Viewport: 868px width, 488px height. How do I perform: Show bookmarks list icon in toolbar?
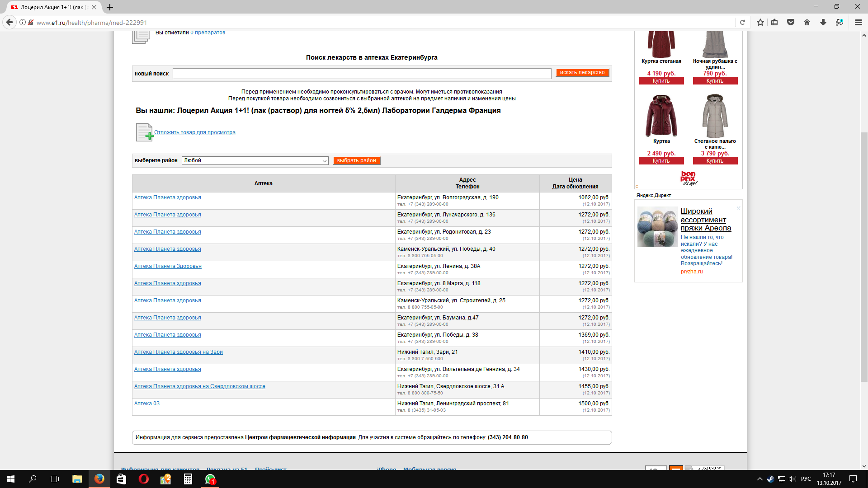(x=774, y=22)
